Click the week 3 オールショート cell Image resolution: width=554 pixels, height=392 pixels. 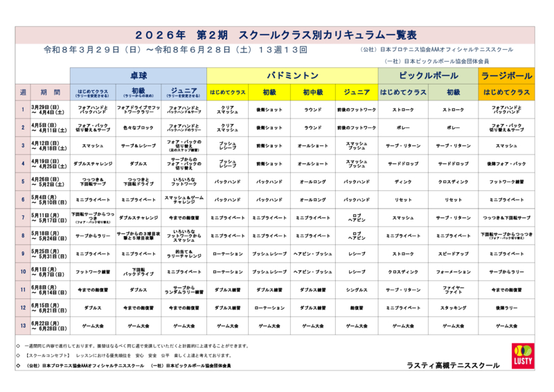(x=313, y=145)
